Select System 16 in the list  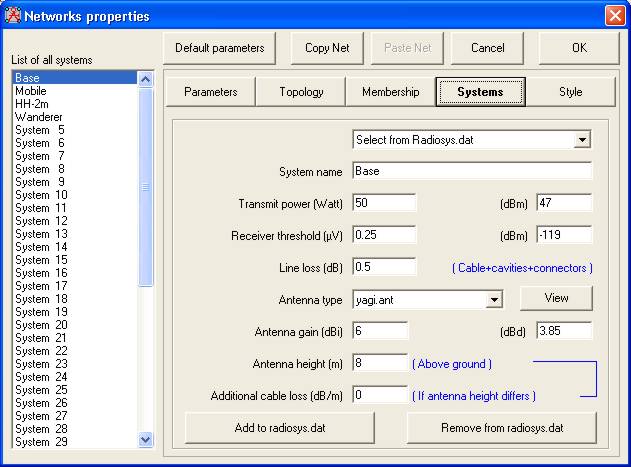[75, 273]
